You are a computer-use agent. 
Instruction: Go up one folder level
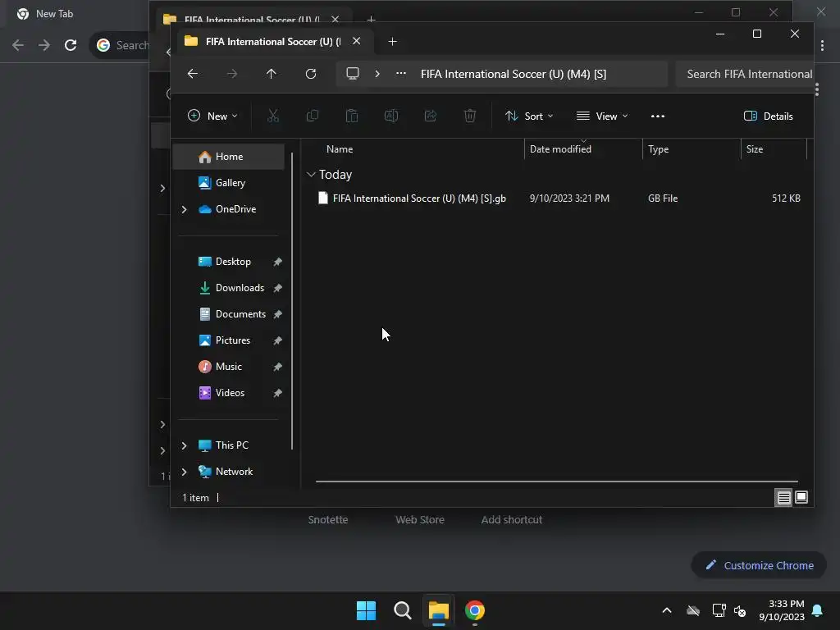pos(271,74)
